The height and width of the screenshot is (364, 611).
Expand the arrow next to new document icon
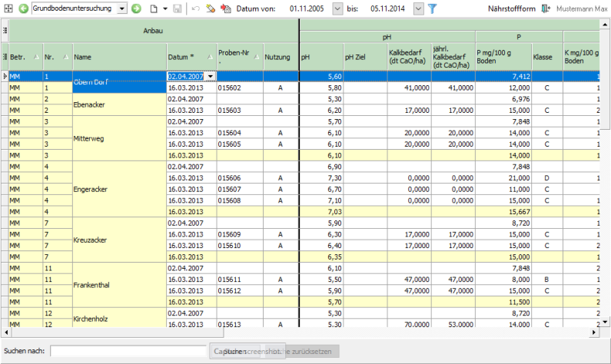164,8
